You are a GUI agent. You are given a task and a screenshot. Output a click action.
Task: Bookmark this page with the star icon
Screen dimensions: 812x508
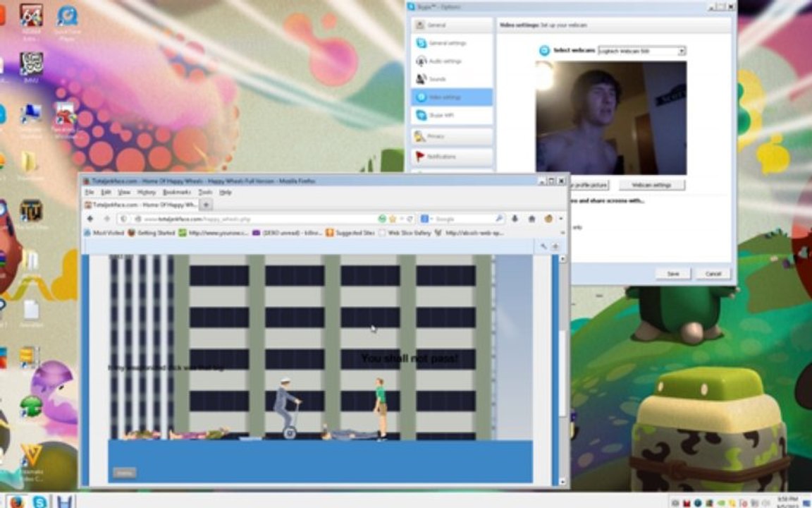coord(393,219)
